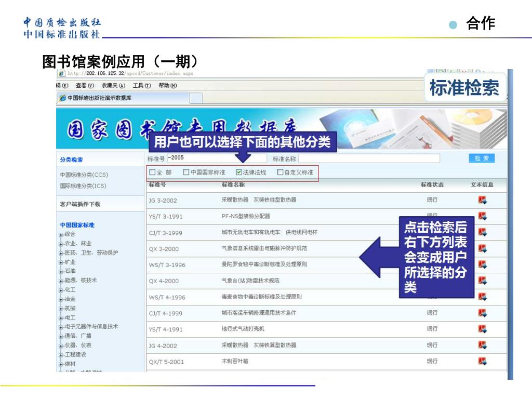This screenshot has width=532, height=399.
Task: Click 标准名称 table column header
Action: point(233,185)
